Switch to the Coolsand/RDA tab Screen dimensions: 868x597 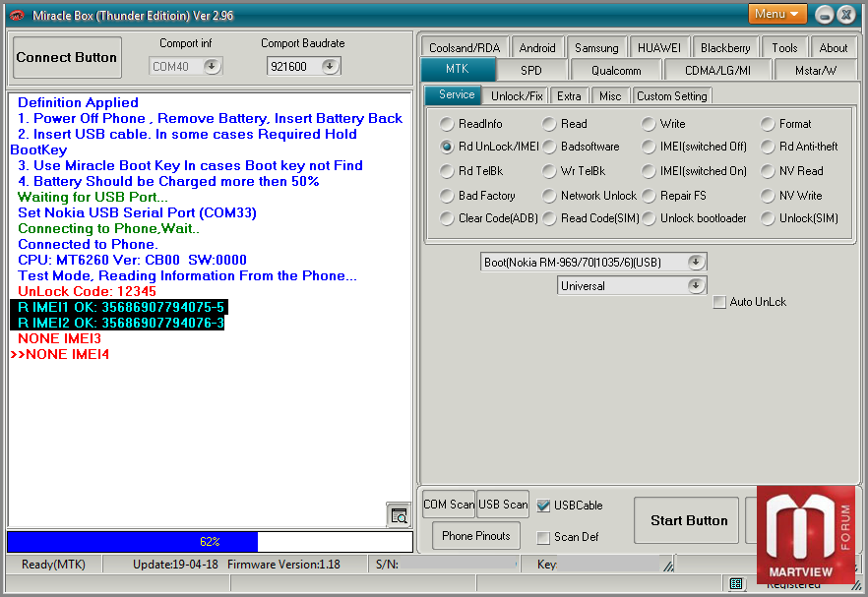click(x=465, y=47)
